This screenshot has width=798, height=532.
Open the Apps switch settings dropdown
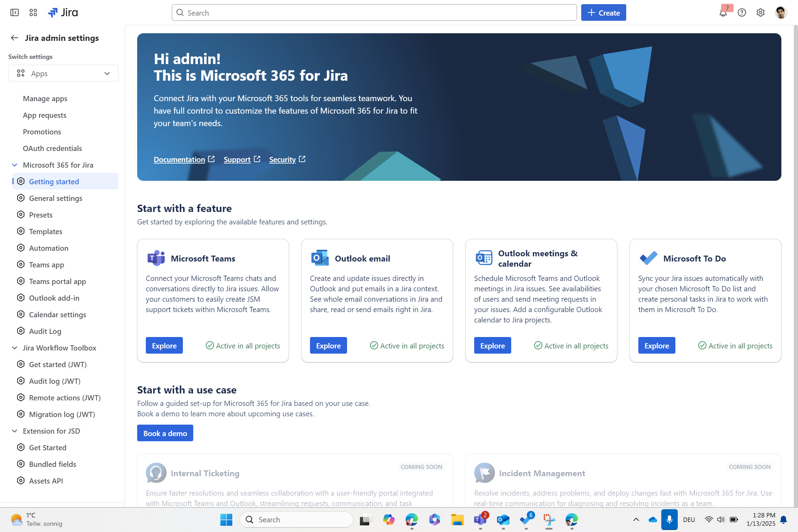(63, 73)
